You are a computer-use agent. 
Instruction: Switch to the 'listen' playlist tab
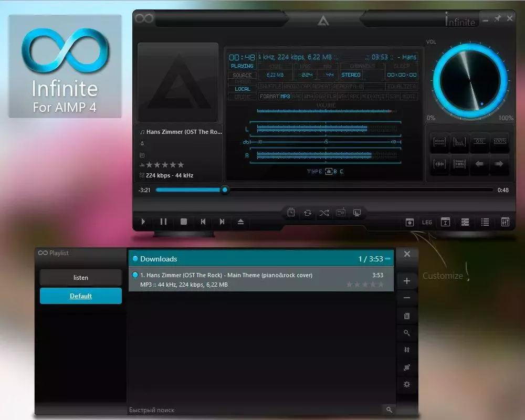(81, 278)
